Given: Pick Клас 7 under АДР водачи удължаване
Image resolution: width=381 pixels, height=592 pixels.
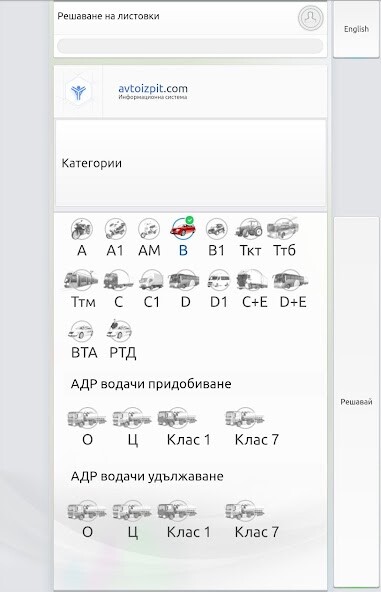Looking at the screenshot, I should tap(245, 511).
